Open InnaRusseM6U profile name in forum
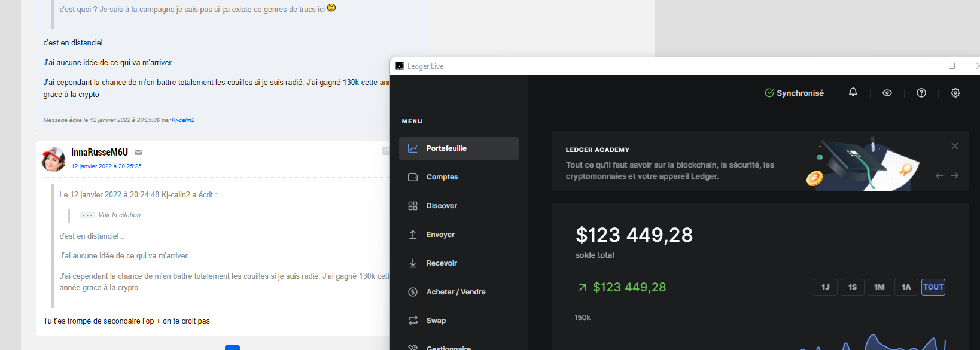Screen dimensions: 980x350 99,152
